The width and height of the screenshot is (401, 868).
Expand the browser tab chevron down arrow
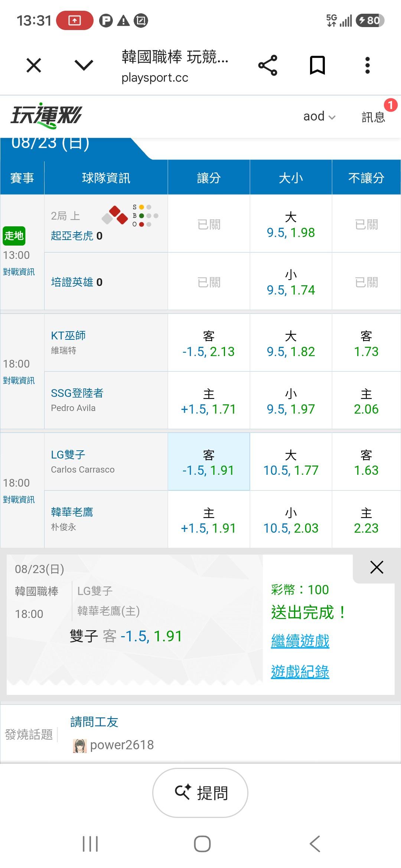[84, 66]
